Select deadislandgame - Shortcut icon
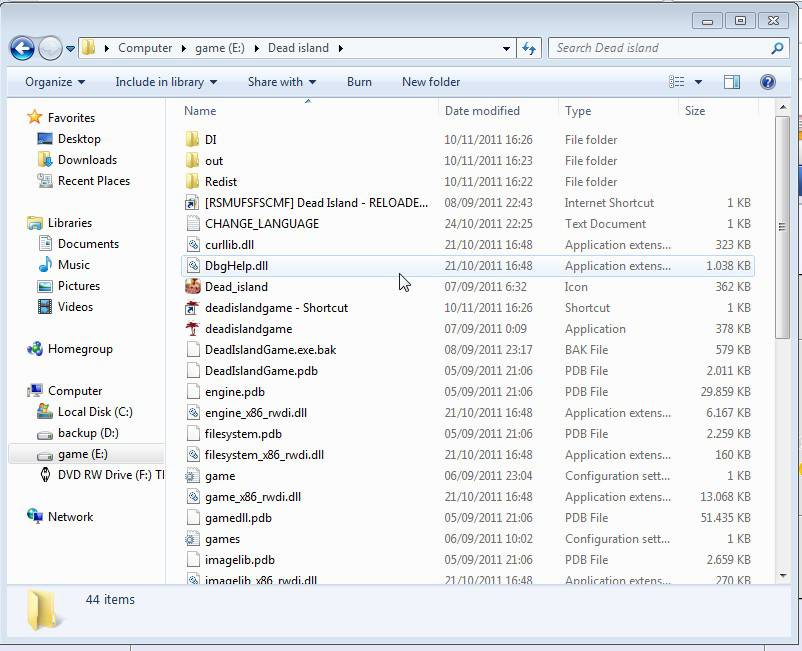 point(192,307)
